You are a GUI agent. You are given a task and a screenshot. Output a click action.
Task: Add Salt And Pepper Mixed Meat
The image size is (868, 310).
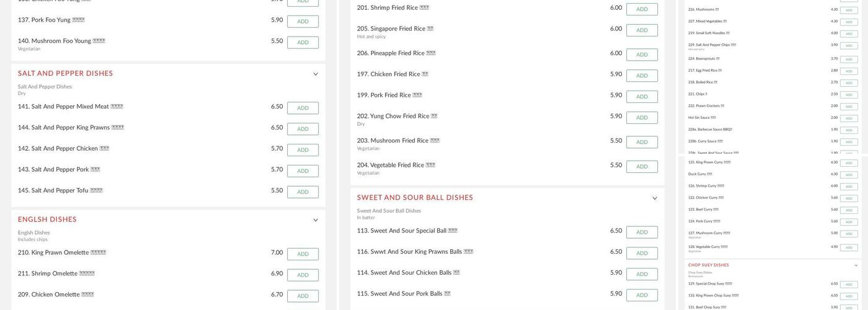point(303,108)
